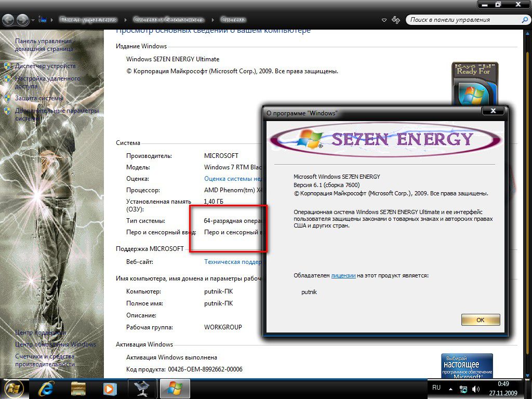
Task: Open 'Панель управления - домашняя страница' link
Action: coord(44,45)
